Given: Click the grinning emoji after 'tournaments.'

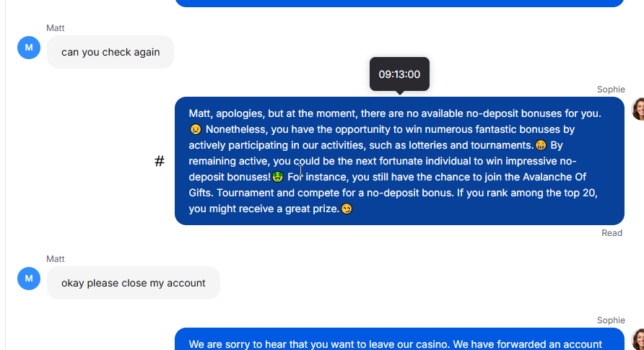Looking at the screenshot, I should point(541,146).
